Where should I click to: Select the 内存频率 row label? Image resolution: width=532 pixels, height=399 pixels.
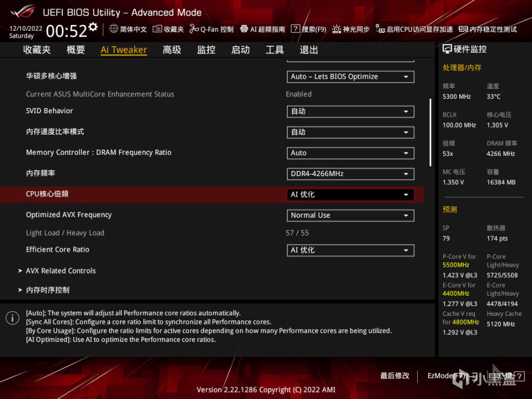point(40,173)
